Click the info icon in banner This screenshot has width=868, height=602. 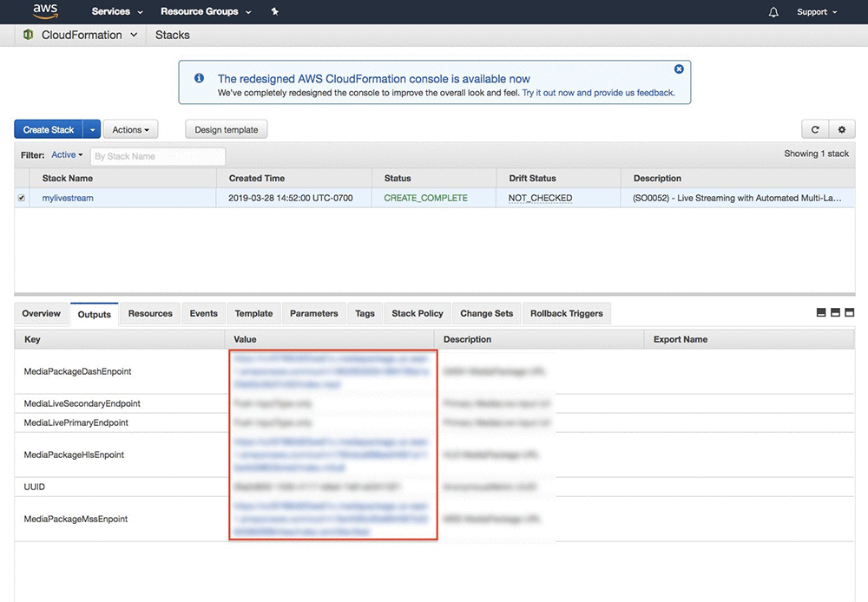(200, 78)
